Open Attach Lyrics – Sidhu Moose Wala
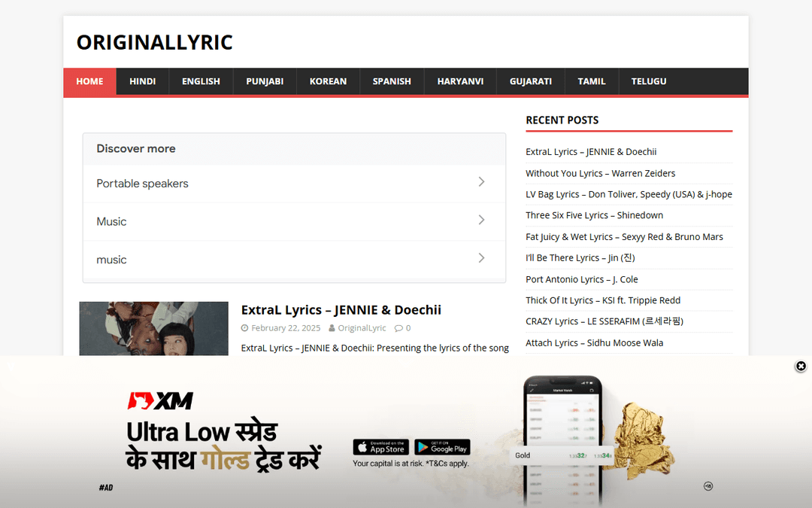 [594, 342]
